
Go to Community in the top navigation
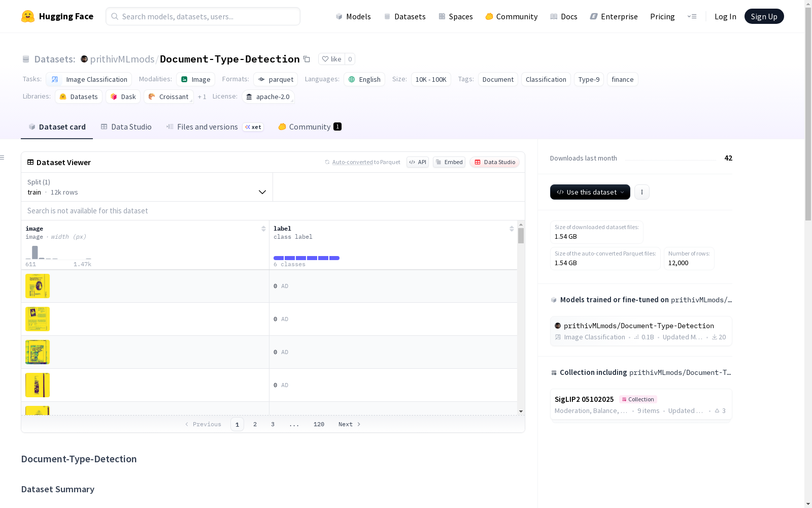[512, 16]
